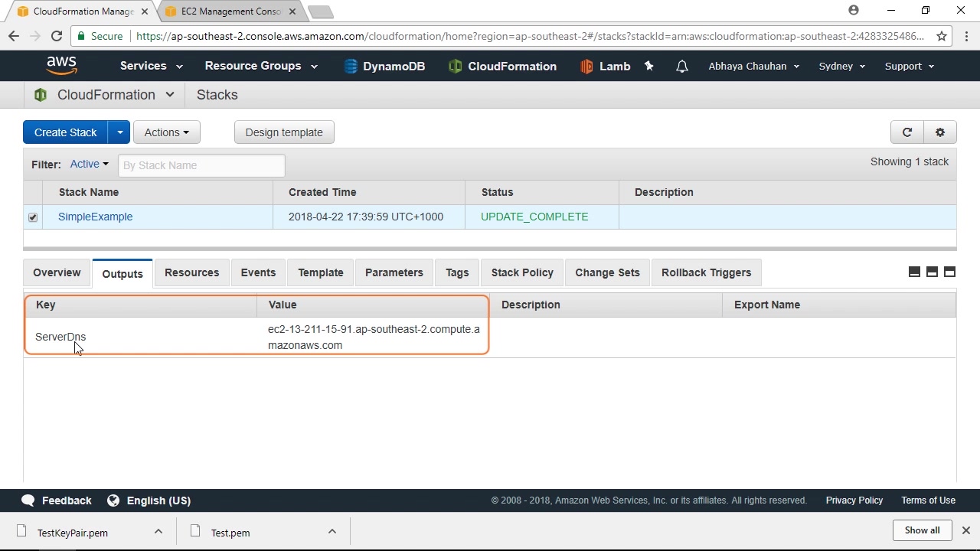Refresh the stack list
This screenshot has width=980, height=551.
[907, 132]
